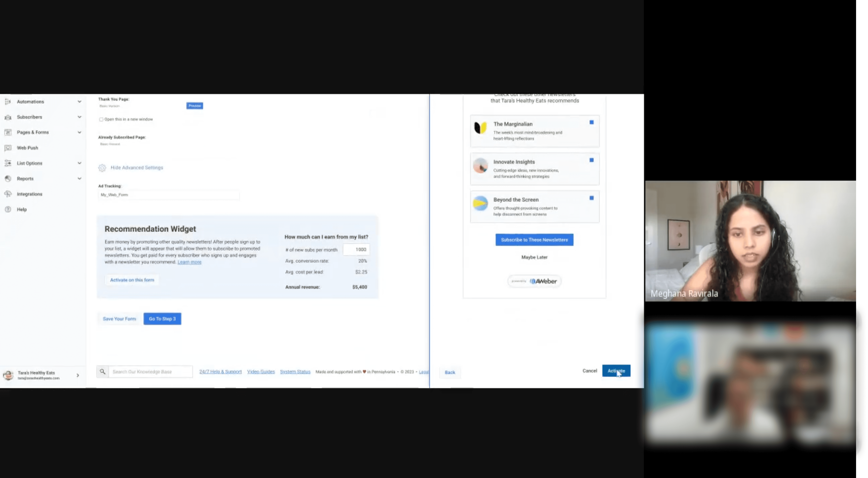This screenshot has width=868, height=478.
Task: Open the System Status link
Action: (295, 371)
